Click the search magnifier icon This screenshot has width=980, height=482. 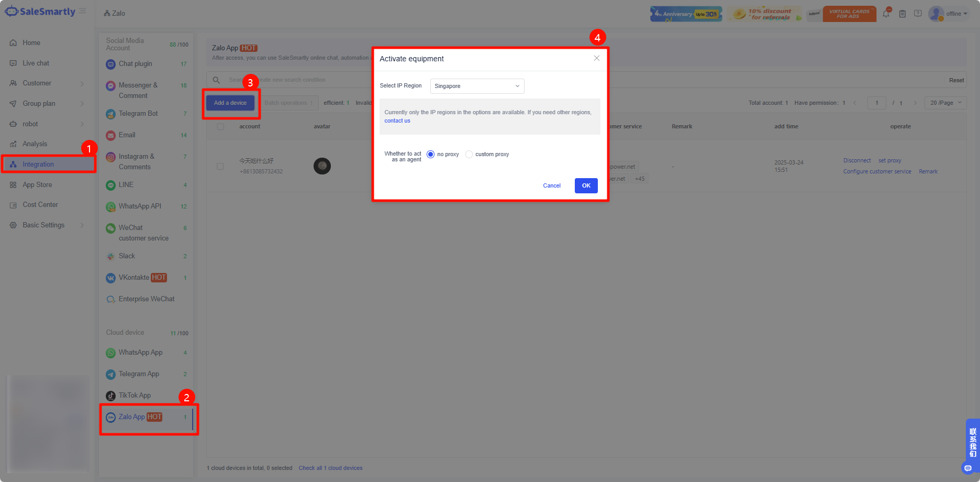pyautogui.click(x=216, y=80)
